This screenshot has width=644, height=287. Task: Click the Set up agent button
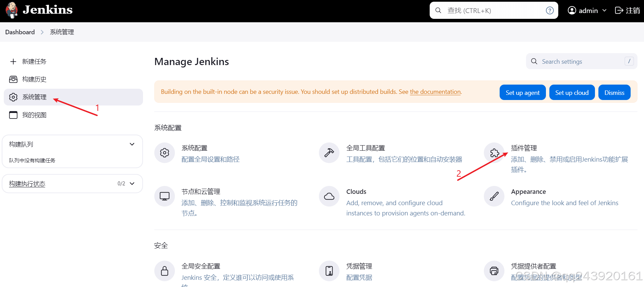tap(523, 92)
